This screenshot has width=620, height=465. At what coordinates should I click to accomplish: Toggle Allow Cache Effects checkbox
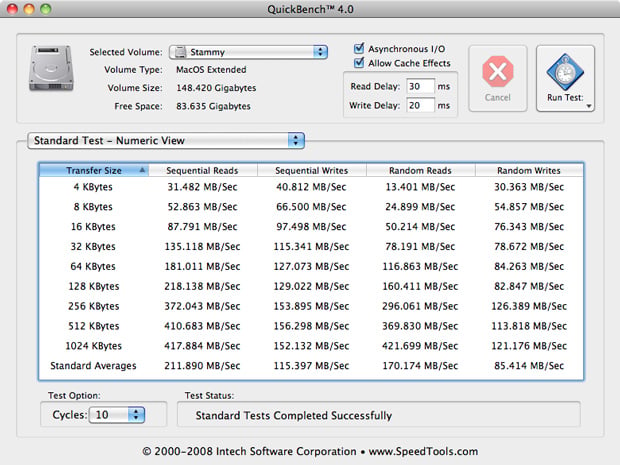pos(359,63)
